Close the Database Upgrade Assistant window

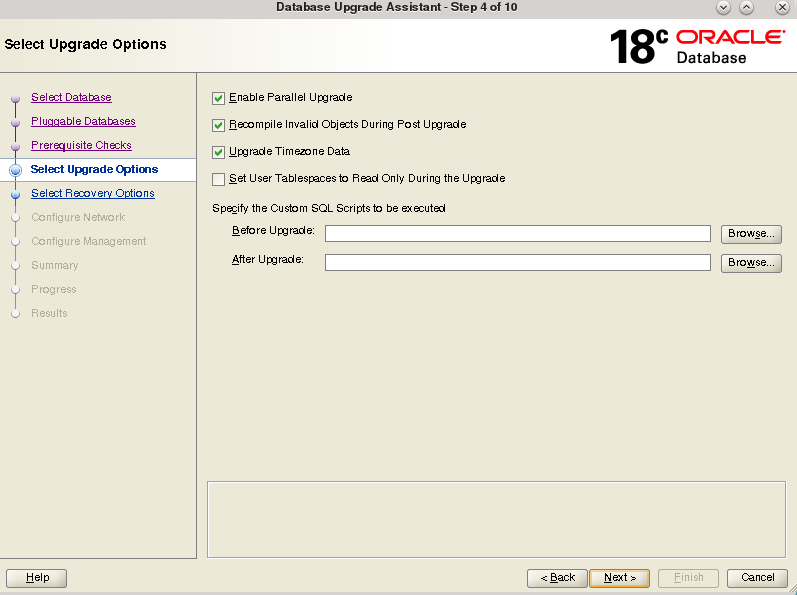pos(782,8)
